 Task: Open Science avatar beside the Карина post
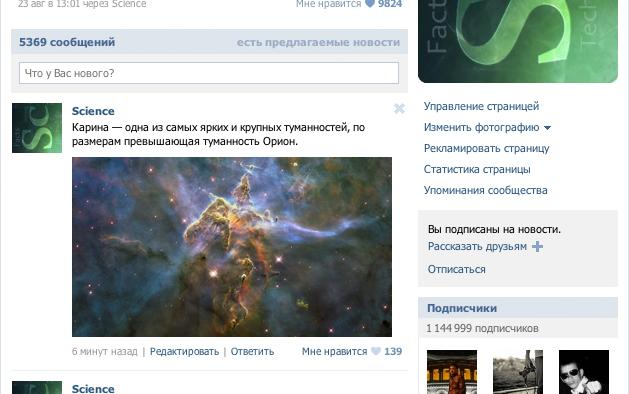coord(37,128)
